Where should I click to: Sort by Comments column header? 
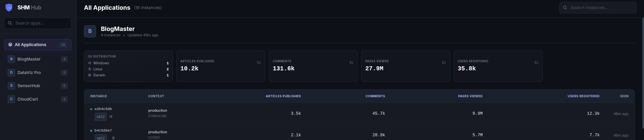pyautogui.click(x=375, y=96)
